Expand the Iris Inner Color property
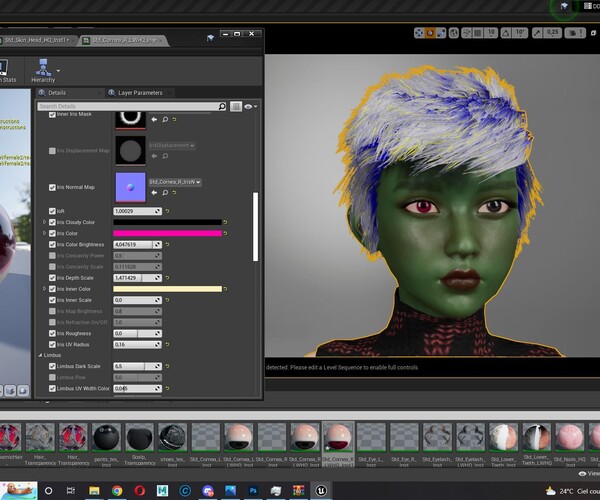The height and width of the screenshot is (500, 600). tap(44, 288)
